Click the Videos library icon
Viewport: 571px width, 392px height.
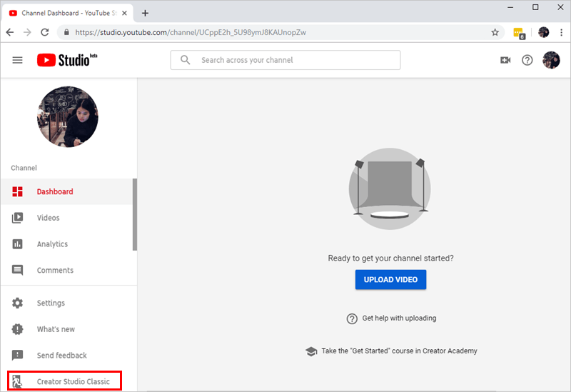click(17, 218)
